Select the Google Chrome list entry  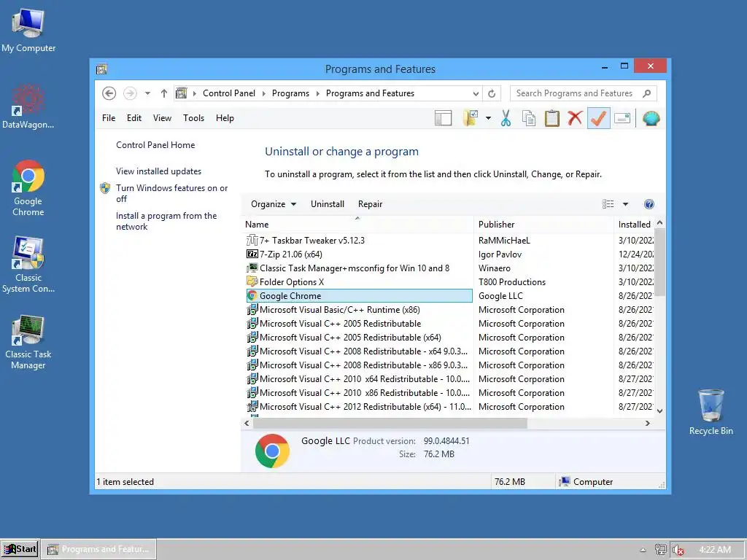point(359,296)
